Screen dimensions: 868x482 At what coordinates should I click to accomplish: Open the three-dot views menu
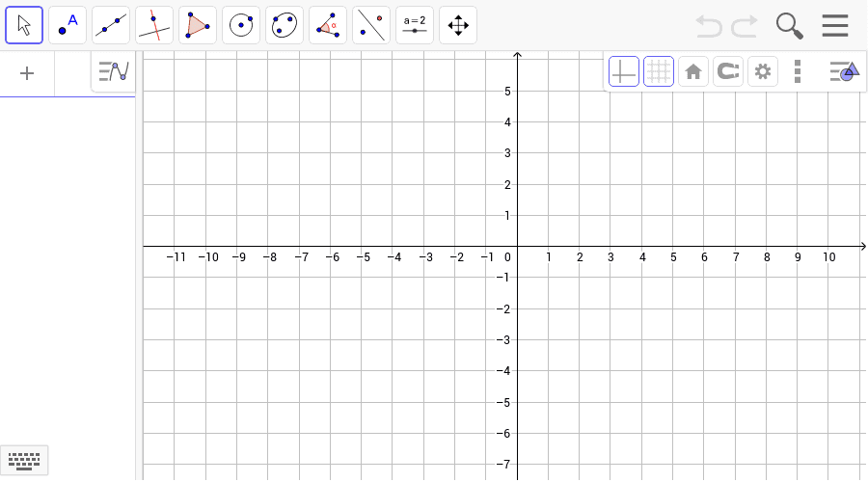click(x=798, y=71)
